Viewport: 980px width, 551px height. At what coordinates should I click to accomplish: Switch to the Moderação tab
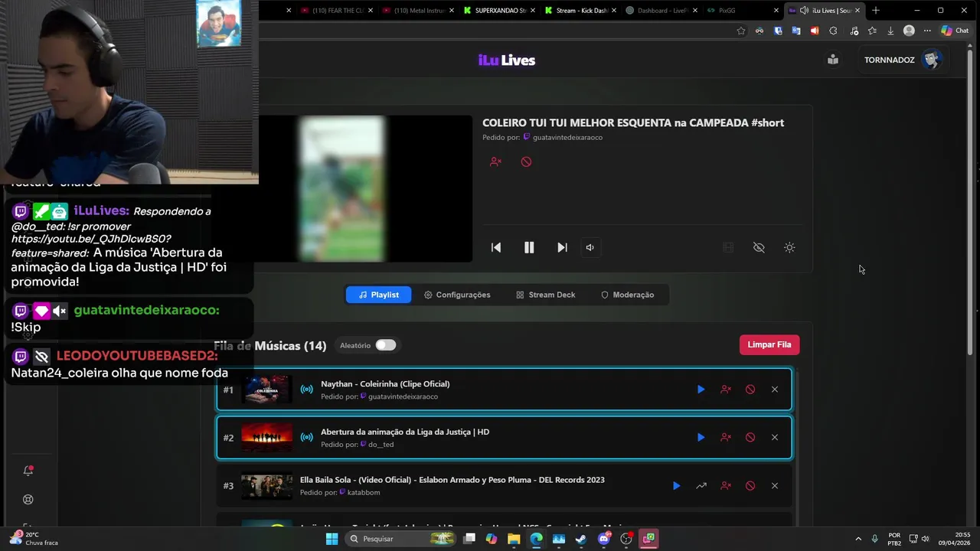click(x=627, y=295)
